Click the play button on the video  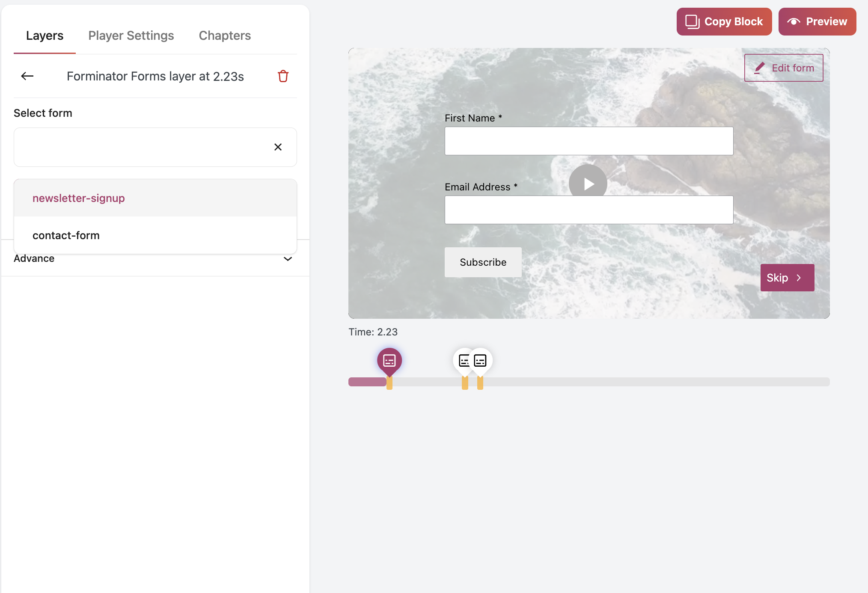(587, 183)
